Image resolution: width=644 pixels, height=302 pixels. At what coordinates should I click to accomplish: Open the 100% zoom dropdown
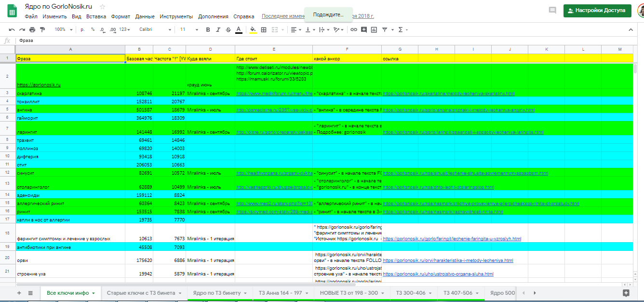pyautogui.click(x=63, y=30)
